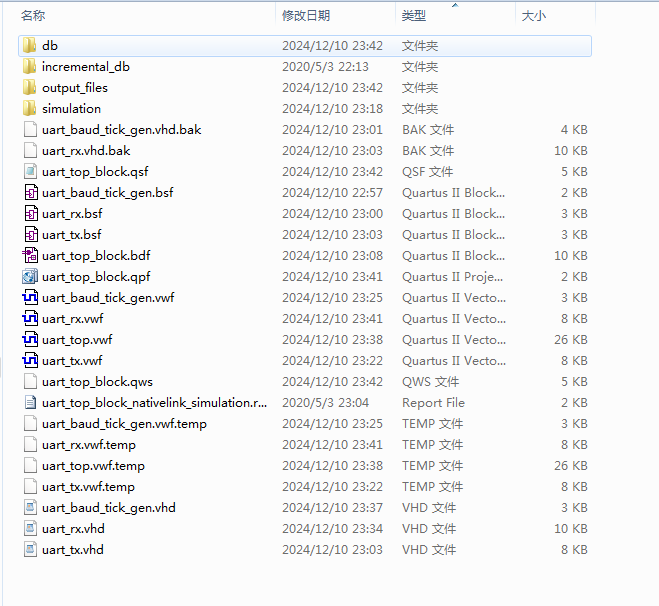This screenshot has height=606, width=659.
Task: Click file name uart_tx.bsf
Action: click(x=71, y=234)
